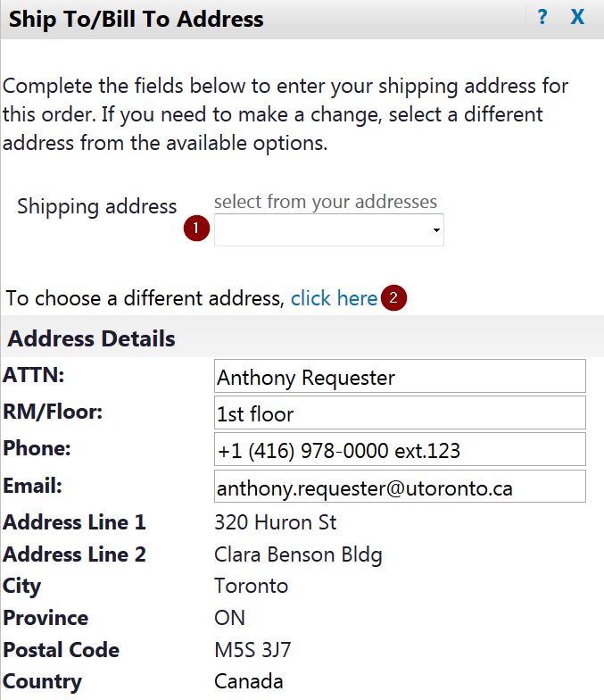Click the Shipping address label

(x=97, y=206)
